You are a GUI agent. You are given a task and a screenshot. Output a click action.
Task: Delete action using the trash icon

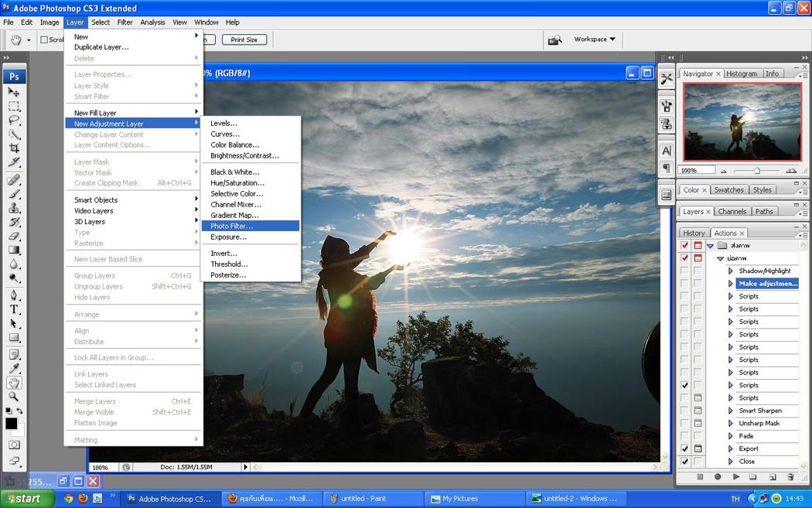pos(790,477)
